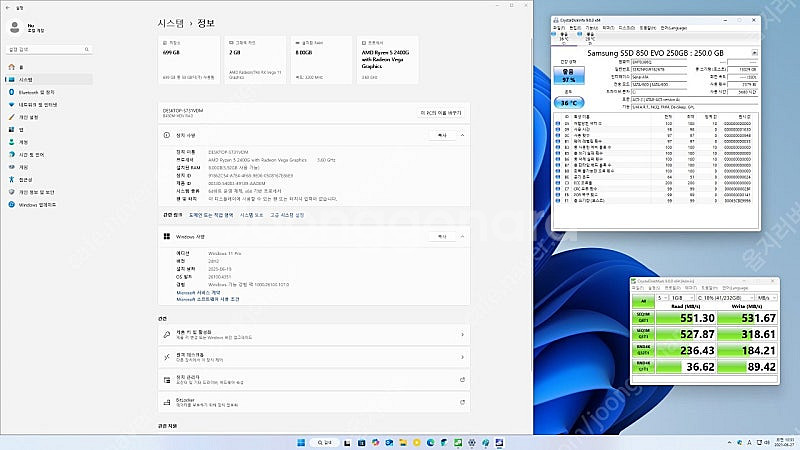
Task: Copy device specifications with Copy (복사) button
Action: [x=442, y=135]
